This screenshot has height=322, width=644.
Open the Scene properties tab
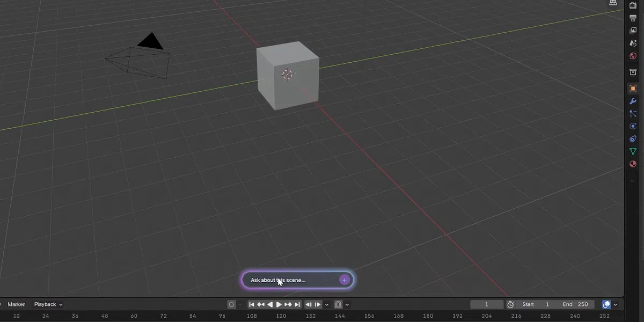633,43
